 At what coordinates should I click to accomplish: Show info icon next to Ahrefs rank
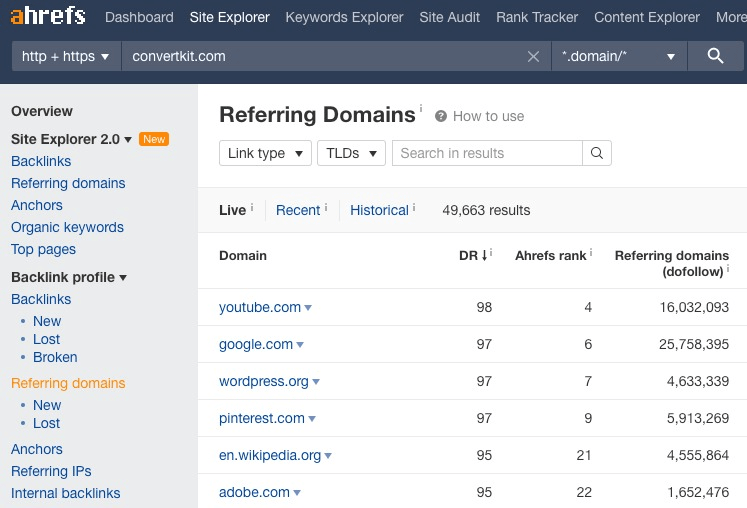(591, 253)
